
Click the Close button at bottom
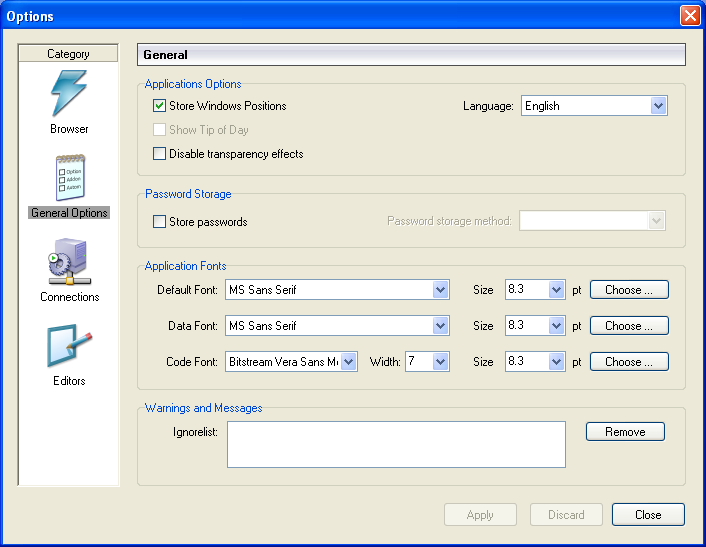[648, 515]
